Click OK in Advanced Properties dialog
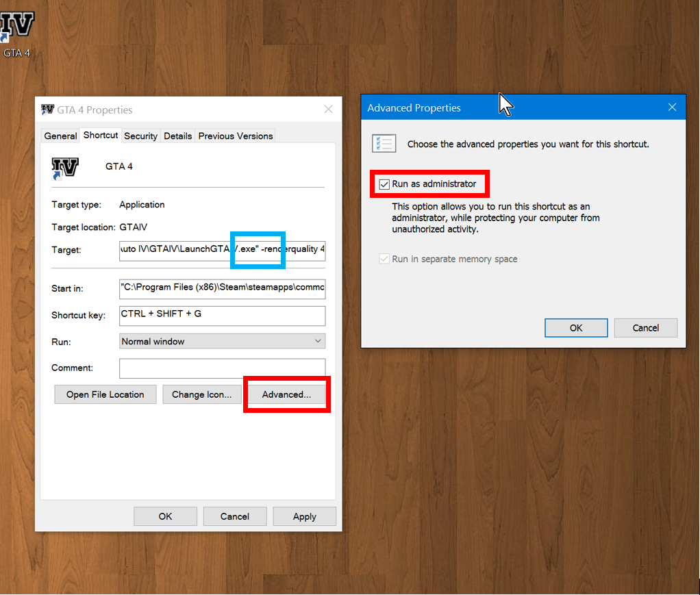 (x=576, y=328)
